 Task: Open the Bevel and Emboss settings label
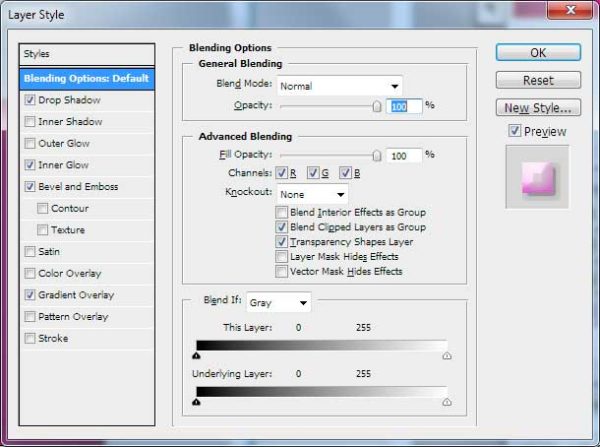[78, 187]
